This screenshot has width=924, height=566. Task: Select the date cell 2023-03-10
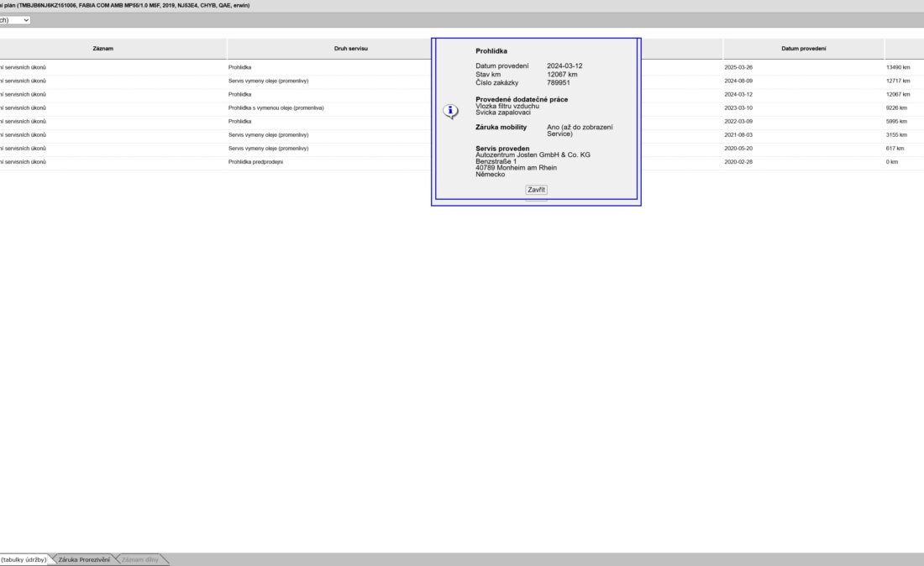tap(738, 108)
